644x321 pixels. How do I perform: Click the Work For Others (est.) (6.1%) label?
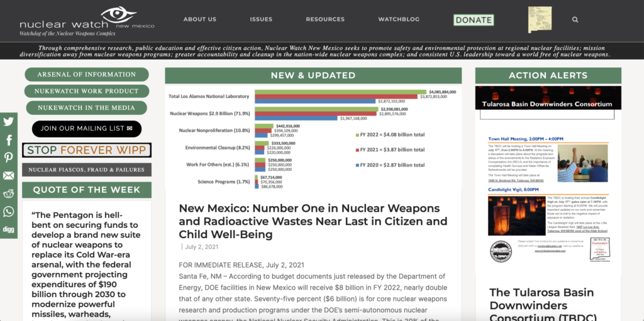(x=218, y=165)
